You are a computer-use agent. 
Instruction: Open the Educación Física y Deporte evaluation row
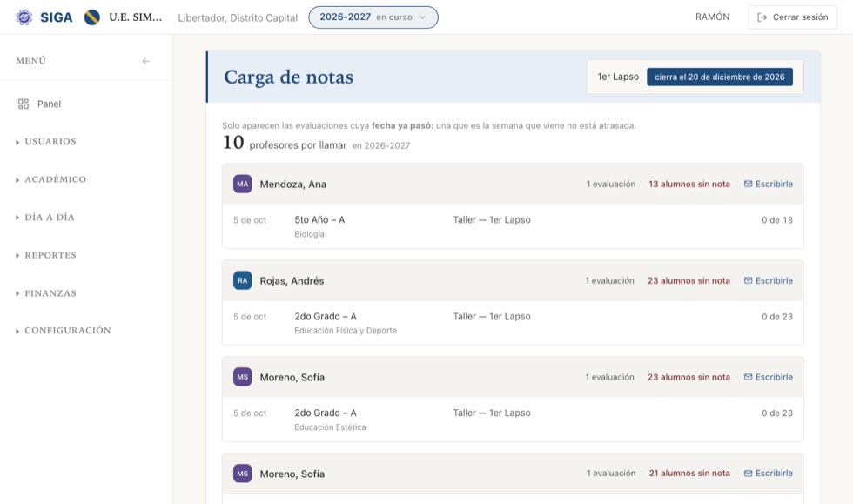click(x=513, y=323)
